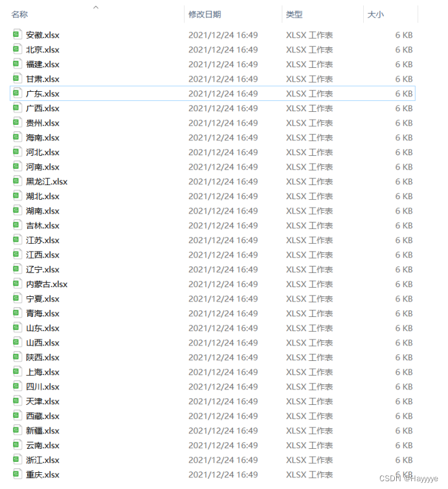
Task: Click the file icon of 广东.xlsx
Action: click(17, 93)
